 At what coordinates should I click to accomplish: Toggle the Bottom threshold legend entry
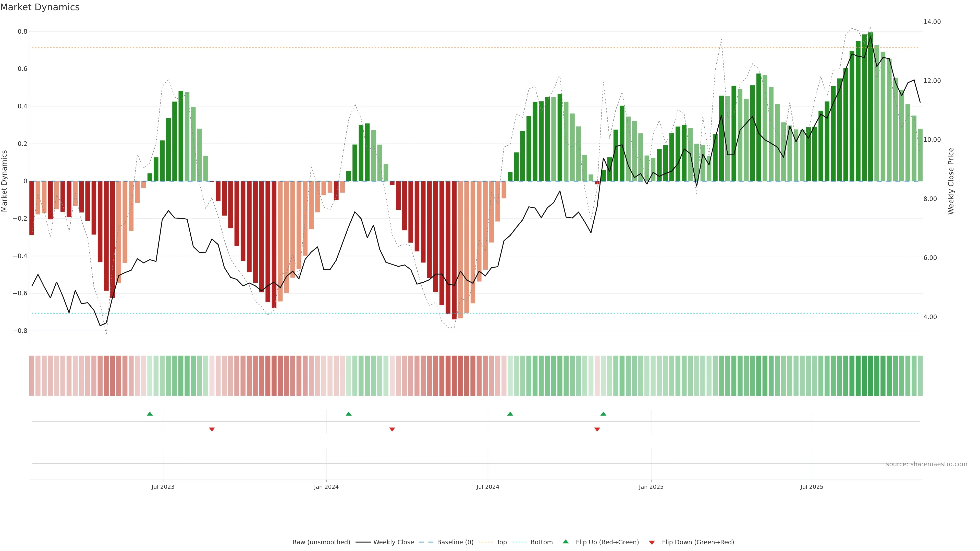541,542
